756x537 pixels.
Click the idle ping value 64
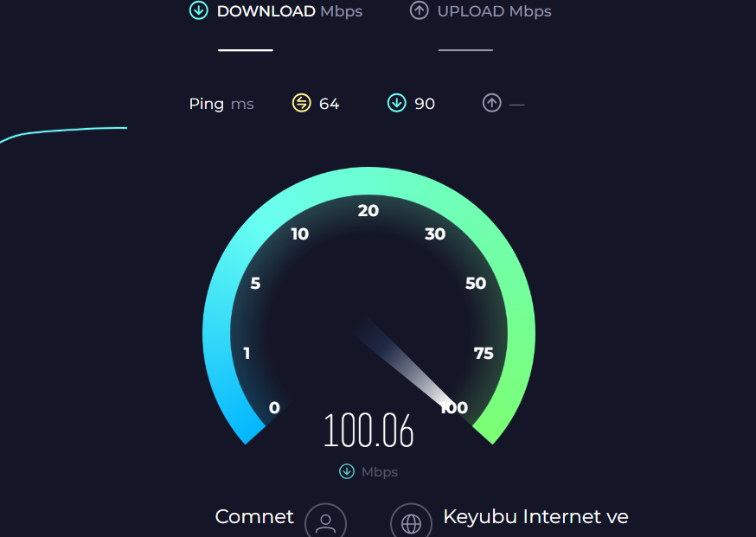click(330, 104)
